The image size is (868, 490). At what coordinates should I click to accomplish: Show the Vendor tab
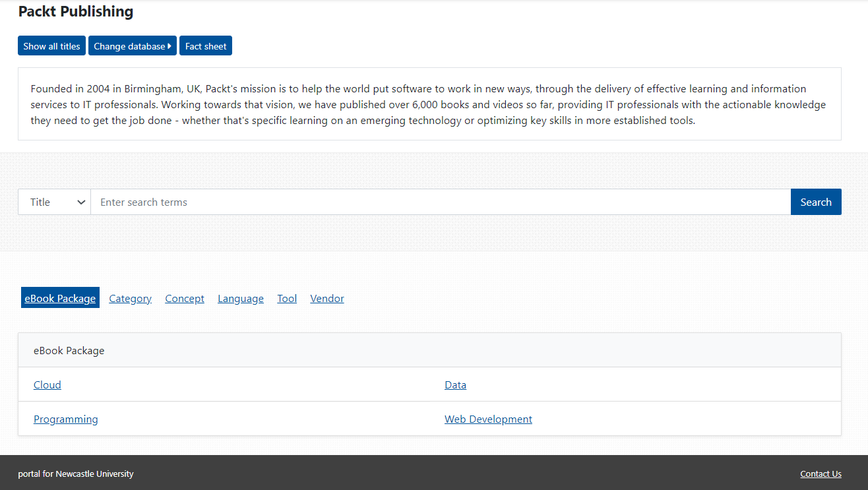(327, 299)
